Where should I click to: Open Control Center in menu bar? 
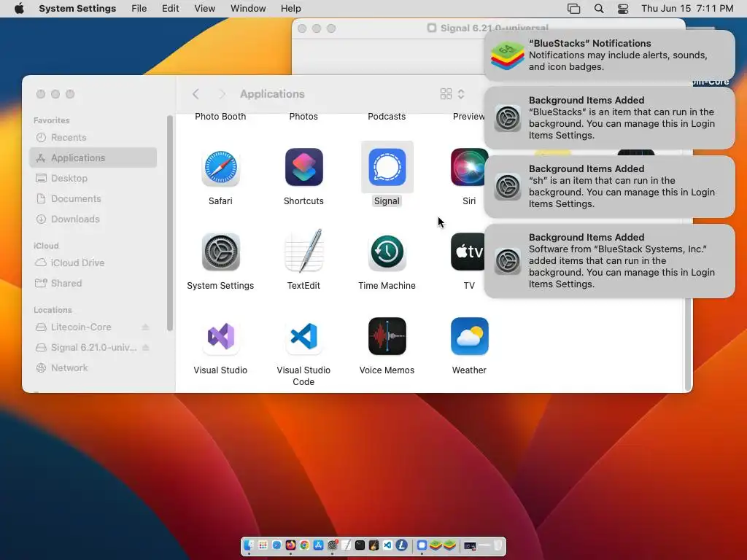[x=623, y=9]
